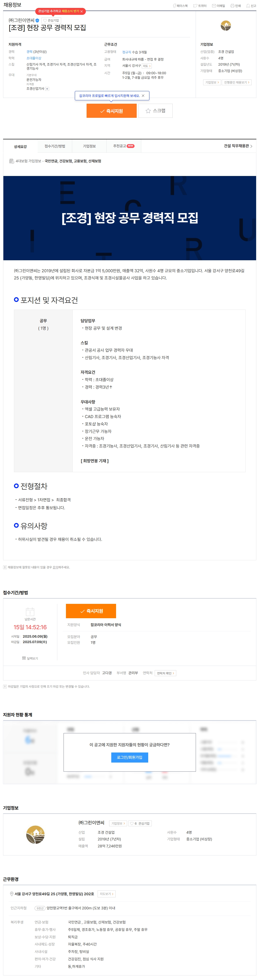The height and width of the screenshot is (980, 259).
Task: Close the 잡코리아 프로필 tooltip
Action: (143, 96)
